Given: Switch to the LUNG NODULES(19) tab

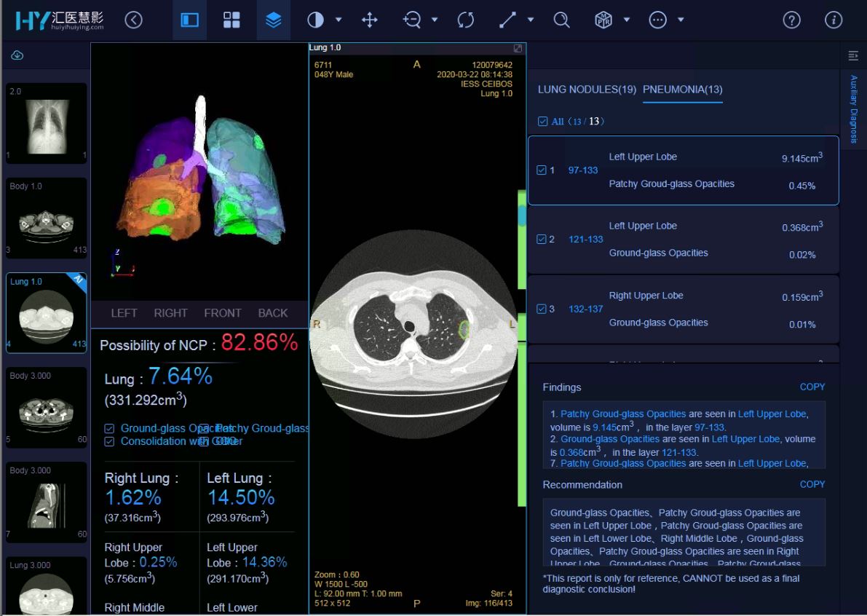Looking at the screenshot, I should (587, 89).
